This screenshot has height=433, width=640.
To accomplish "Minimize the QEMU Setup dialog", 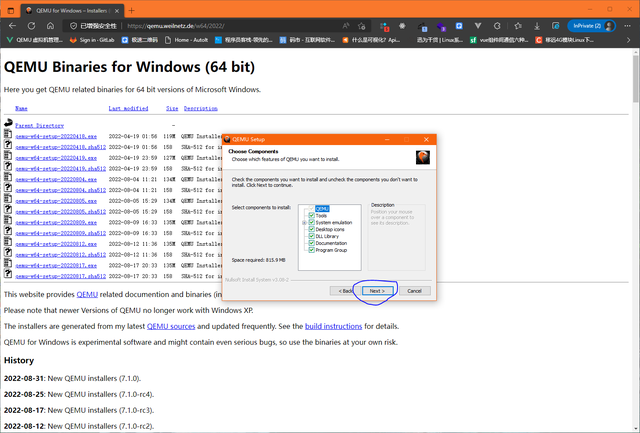I will [387, 139].
